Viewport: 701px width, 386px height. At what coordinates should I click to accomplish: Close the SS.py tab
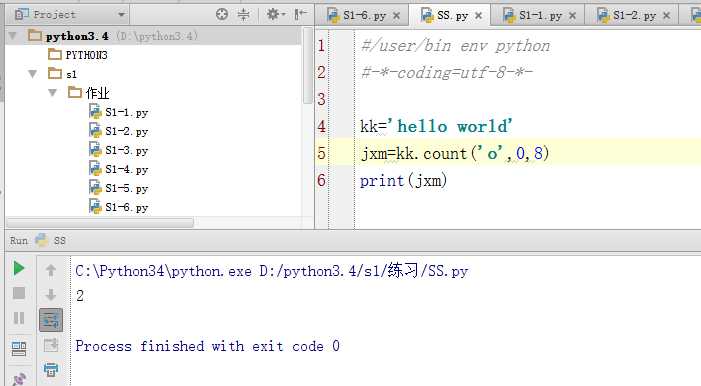(x=478, y=16)
